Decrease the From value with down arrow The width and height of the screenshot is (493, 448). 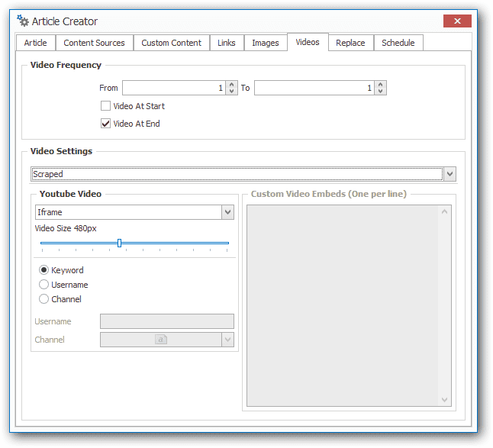[231, 91]
